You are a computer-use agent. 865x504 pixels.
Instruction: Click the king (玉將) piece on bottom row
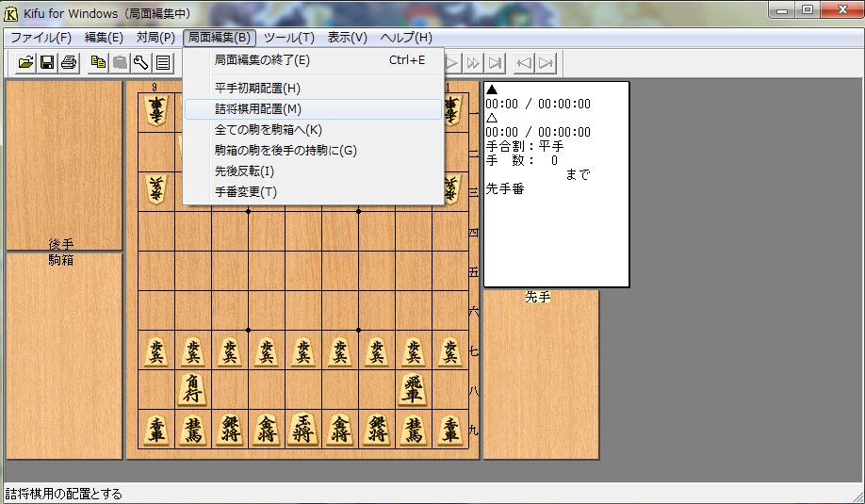302,429
